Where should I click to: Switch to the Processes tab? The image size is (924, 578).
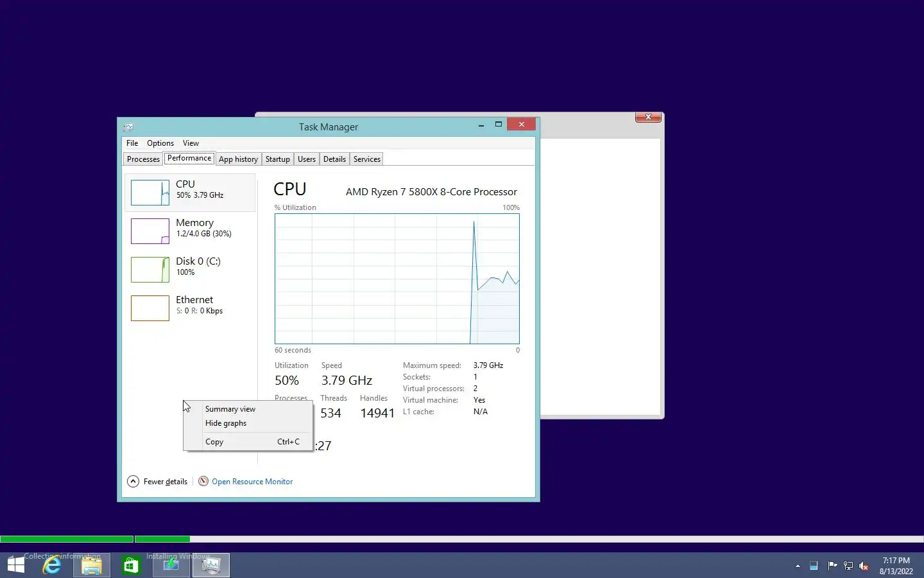(143, 159)
